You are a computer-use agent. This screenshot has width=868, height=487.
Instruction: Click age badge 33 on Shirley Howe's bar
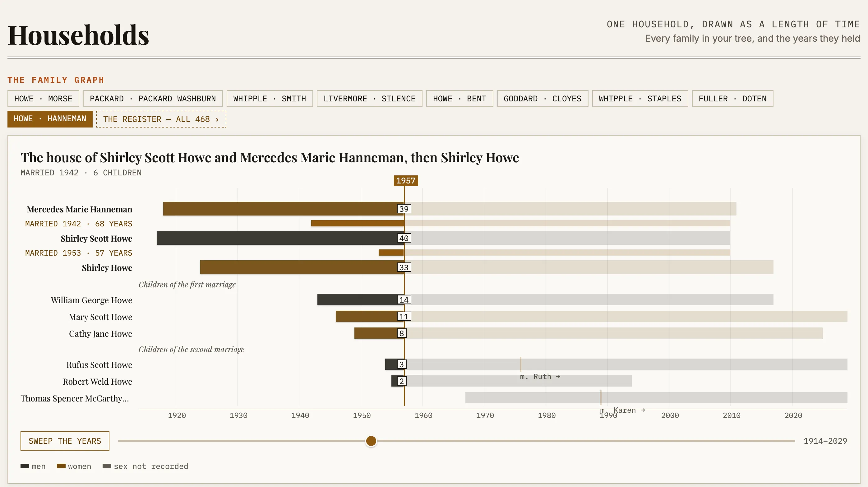point(404,267)
